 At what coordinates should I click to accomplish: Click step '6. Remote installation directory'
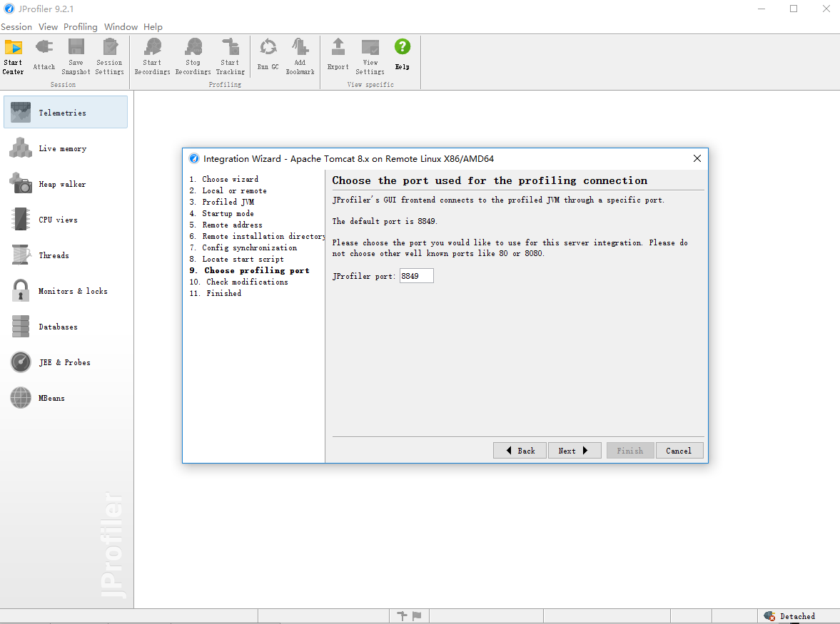[x=257, y=236]
